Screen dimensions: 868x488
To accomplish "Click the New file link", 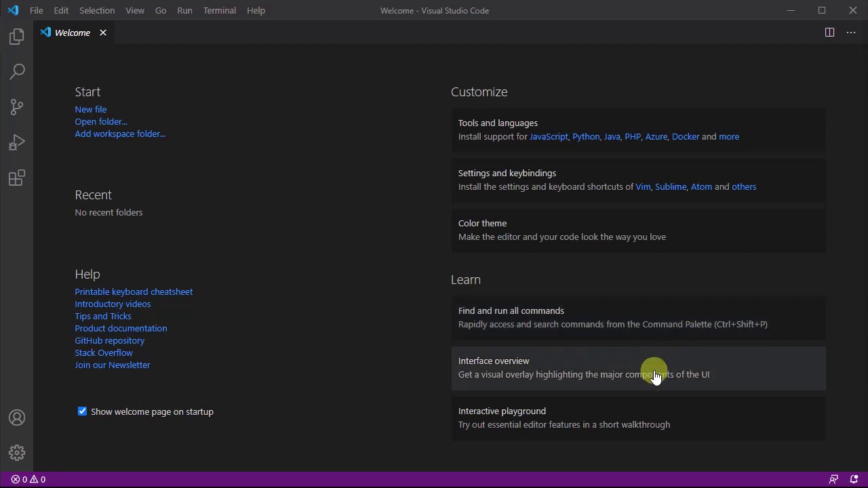I will click(x=91, y=109).
